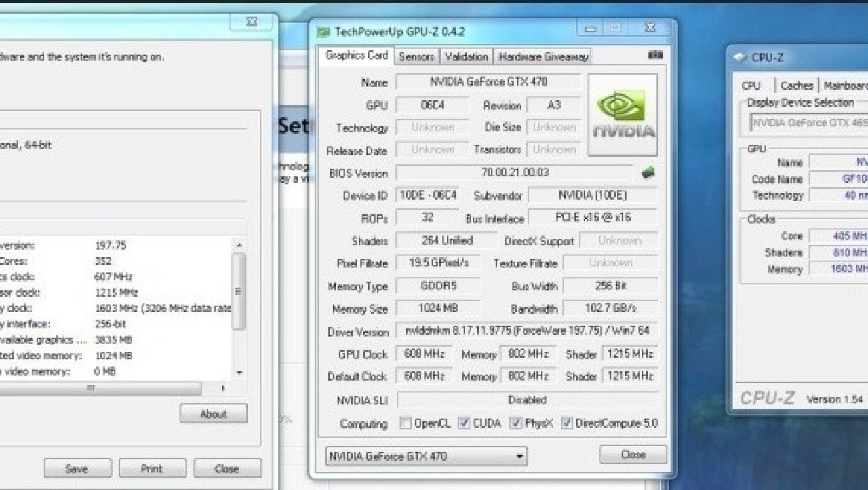Click the Bus Interface field PCI-E x16
This screenshot has height=490, width=868.
(593, 219)
